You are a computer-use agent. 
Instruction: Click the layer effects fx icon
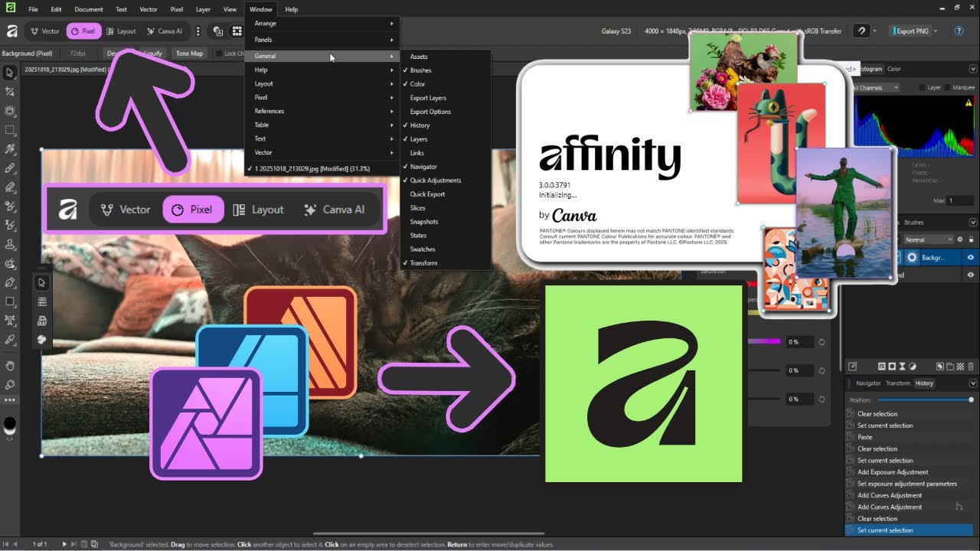coord(881,367)
